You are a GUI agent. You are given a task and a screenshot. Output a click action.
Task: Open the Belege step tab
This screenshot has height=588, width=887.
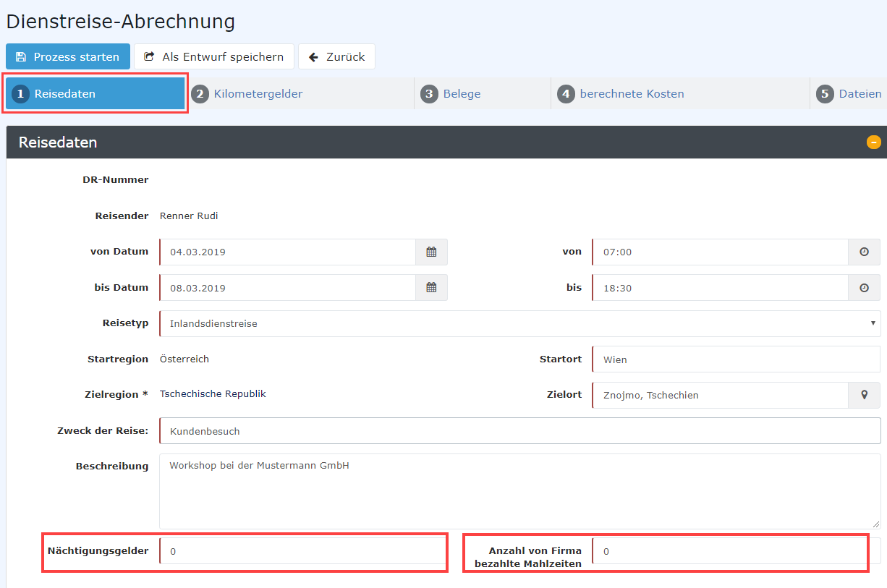pyautogui.click(x=483, y=93)
